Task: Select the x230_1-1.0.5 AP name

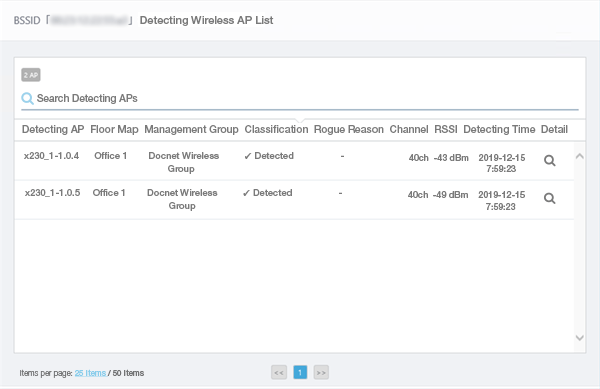Action: pos(52,193)
